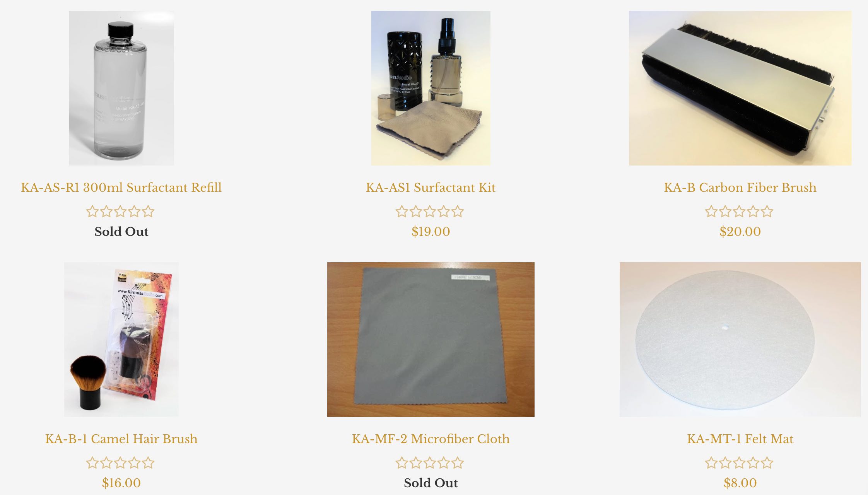Click the star rating under Surfactant Kit
The height and width of the screenshot is (495, 868).
click(x=430, y=212)
